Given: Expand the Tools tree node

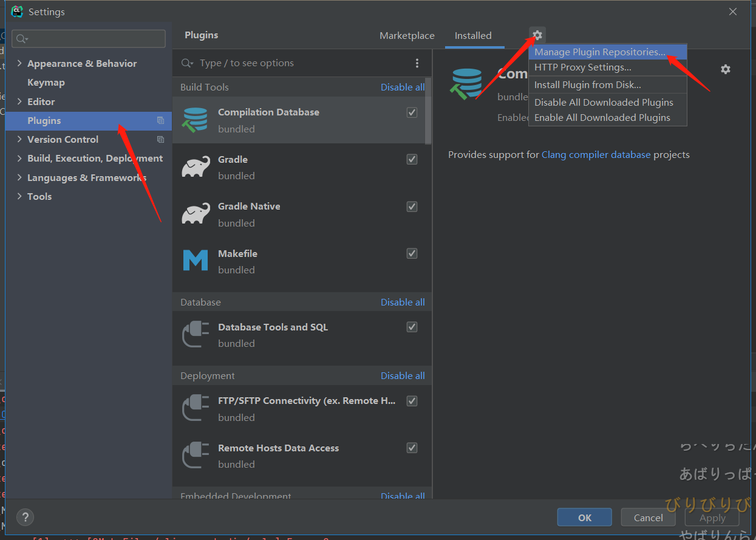Looking at the screenshot, I should [x=19, y=196].
